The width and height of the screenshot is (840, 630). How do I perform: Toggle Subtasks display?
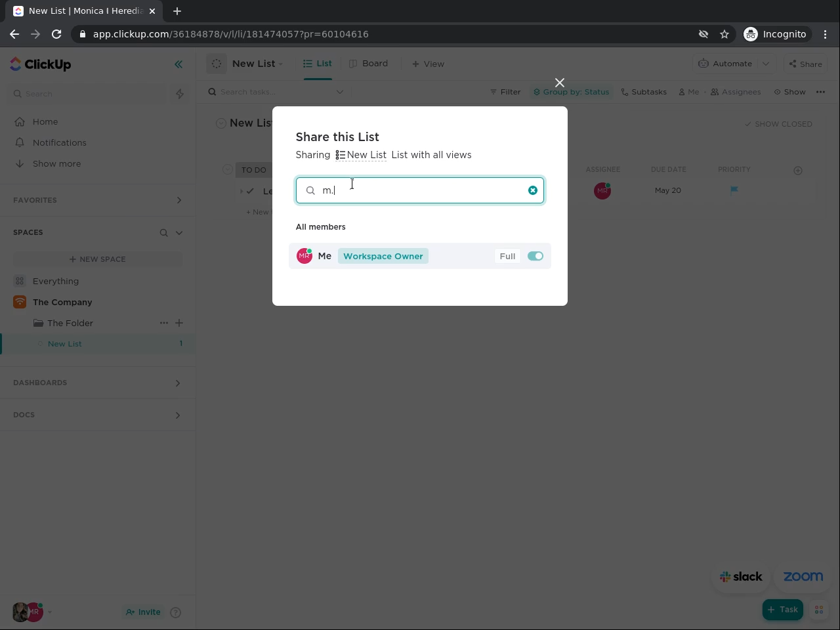pyautogui.click(x=644, y=92)
